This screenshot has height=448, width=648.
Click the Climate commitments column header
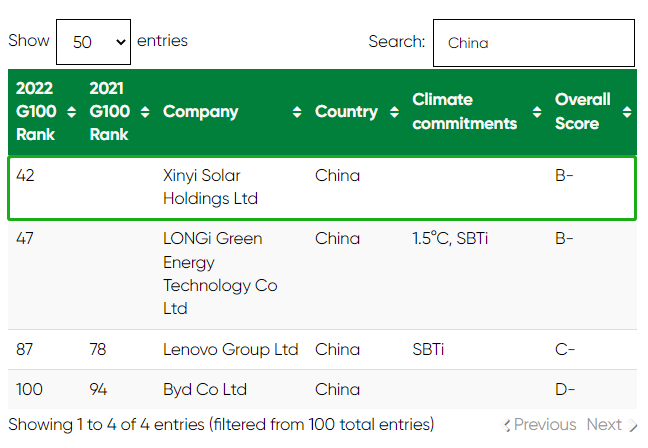(464, 112)
